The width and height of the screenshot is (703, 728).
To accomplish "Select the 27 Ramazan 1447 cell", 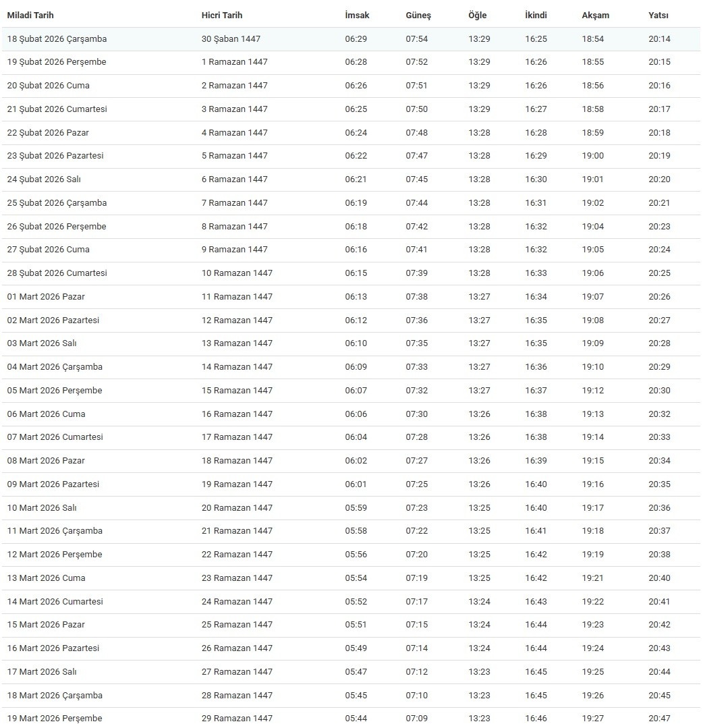I will tap(237, 672).
